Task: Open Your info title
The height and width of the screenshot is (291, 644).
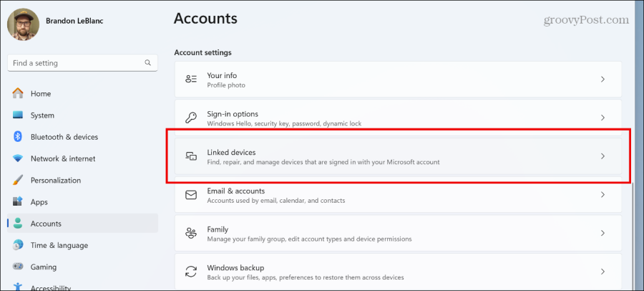Action: tap(222, 75)
